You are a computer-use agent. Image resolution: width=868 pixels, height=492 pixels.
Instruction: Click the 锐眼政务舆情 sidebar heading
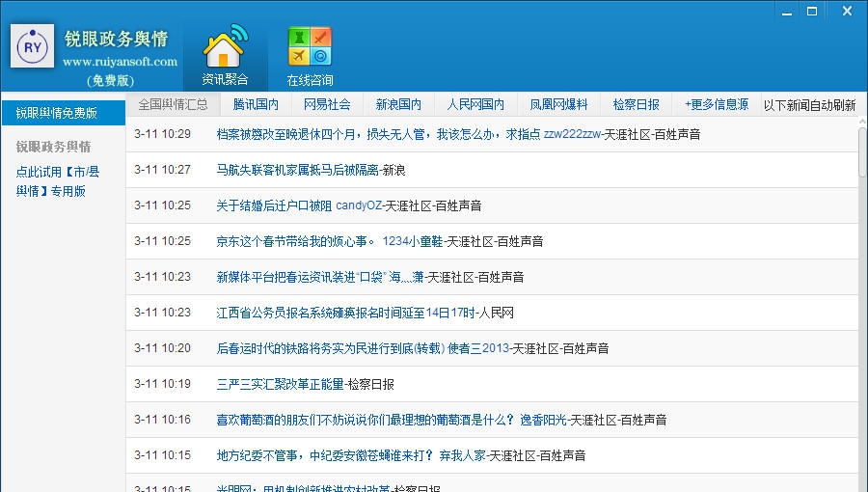pos(53,147)
